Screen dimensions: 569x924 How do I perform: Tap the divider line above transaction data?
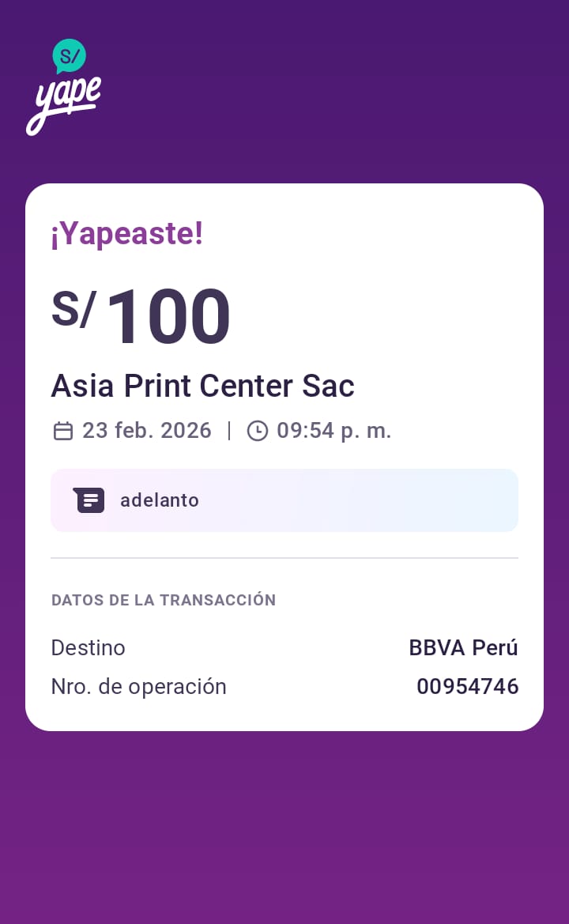point(284,558)
